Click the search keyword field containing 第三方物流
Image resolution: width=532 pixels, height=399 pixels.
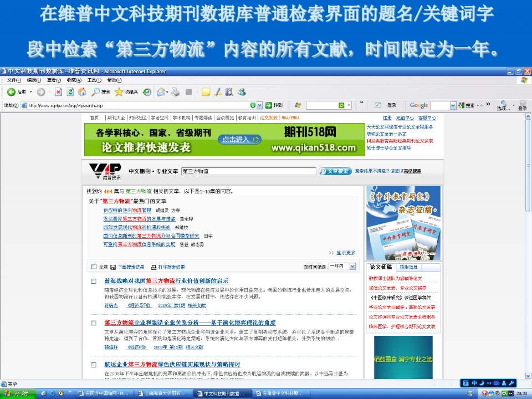click(248, 171)
